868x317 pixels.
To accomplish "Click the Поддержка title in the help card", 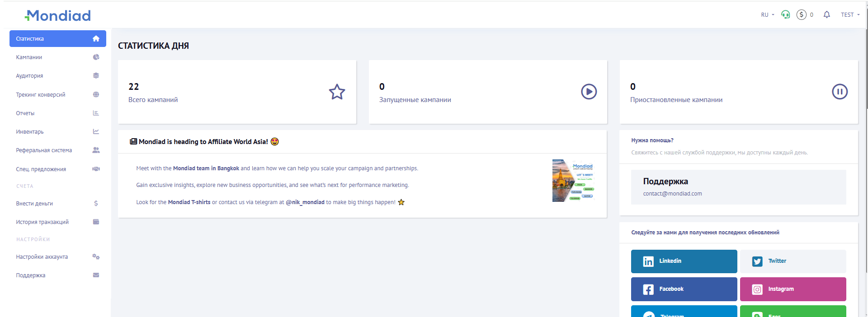I will pos(665,182).
